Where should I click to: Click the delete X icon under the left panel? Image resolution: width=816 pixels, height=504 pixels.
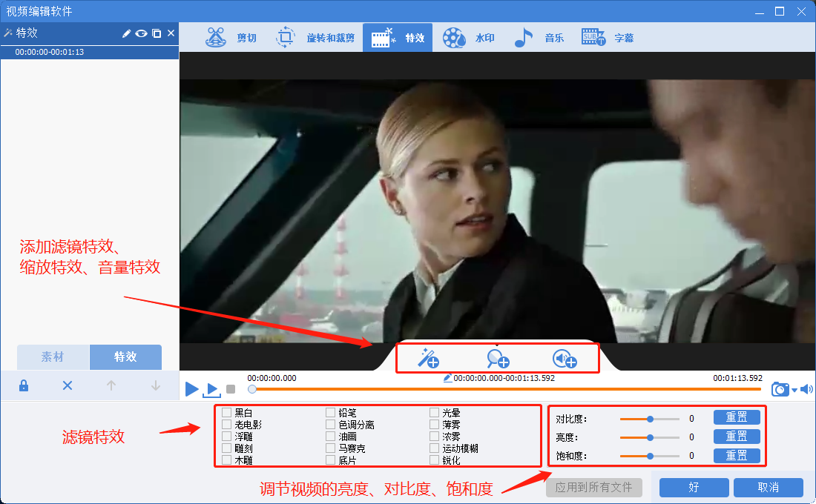click(67, 386)
